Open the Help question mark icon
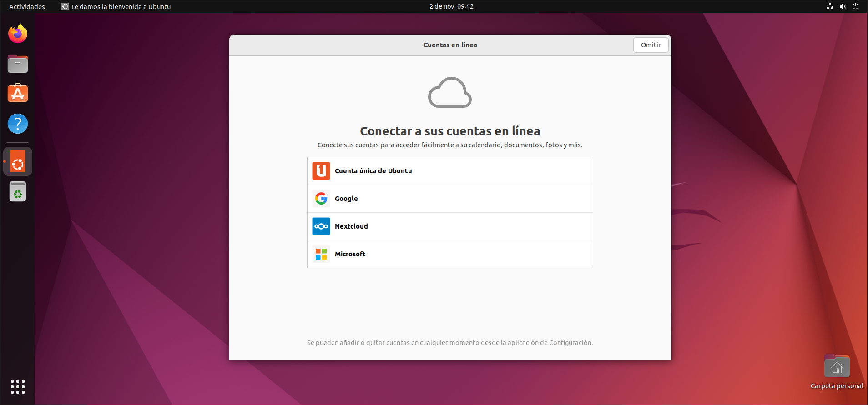This screenshot has height=405, width=868. [18, 124]
